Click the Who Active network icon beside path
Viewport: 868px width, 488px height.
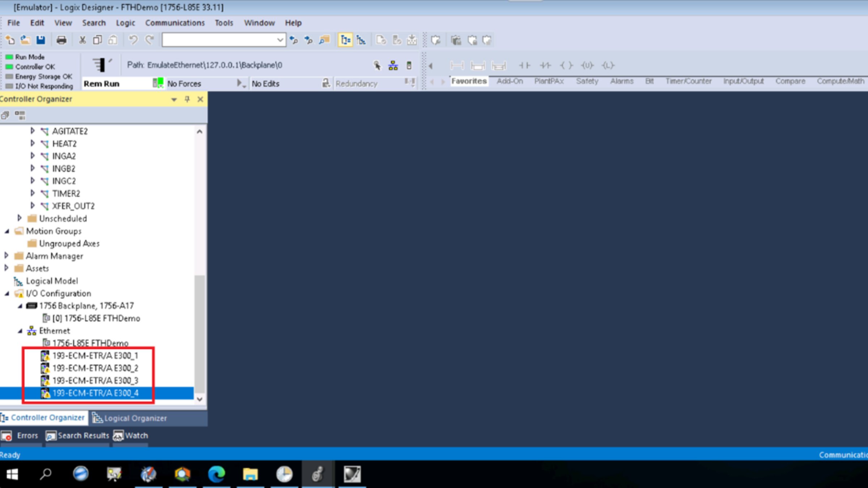(x=393, y=65)
